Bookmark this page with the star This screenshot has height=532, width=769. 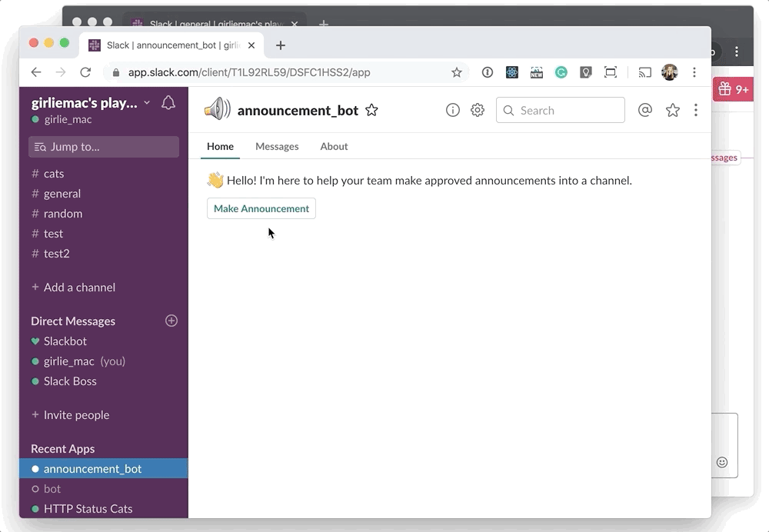pos(457,72)
